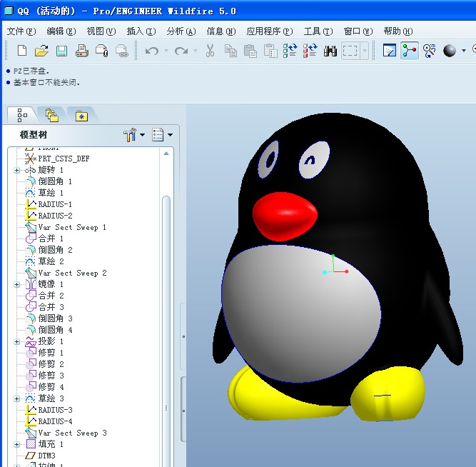Open dropdown next to shaded sphere icon
The image size is (476, 467).
tap(464, 51)
